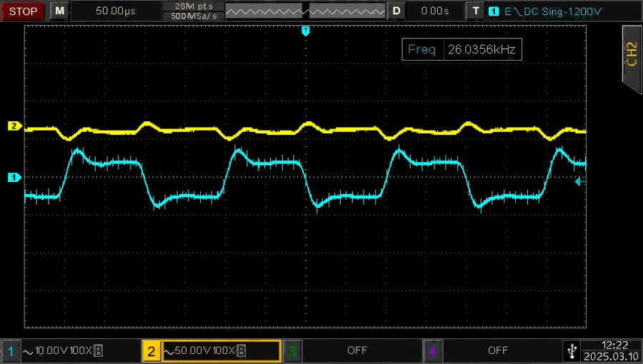Click the red STOP run-state button

(x=23, y=11)
